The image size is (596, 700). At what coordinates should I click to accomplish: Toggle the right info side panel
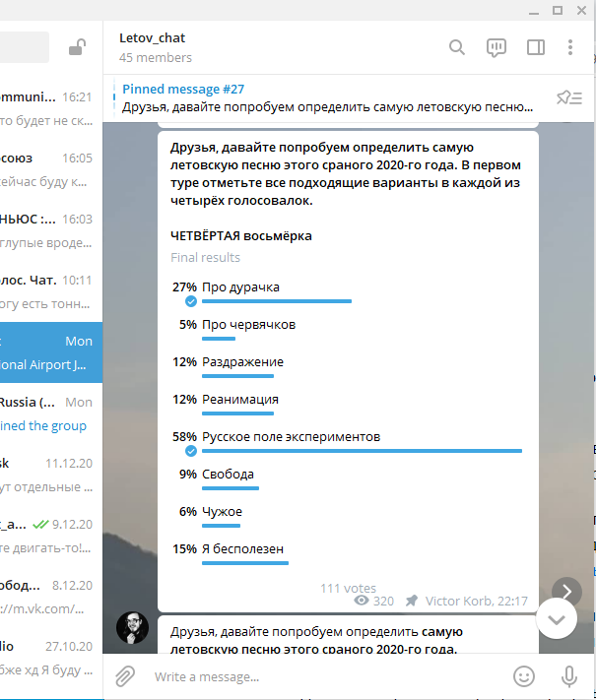[x=535, y=47]
